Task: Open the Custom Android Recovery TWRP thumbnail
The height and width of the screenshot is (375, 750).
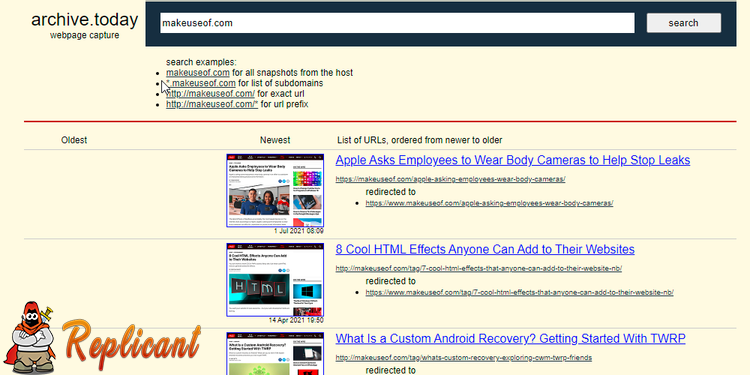Action: click(x=275, y=353)
